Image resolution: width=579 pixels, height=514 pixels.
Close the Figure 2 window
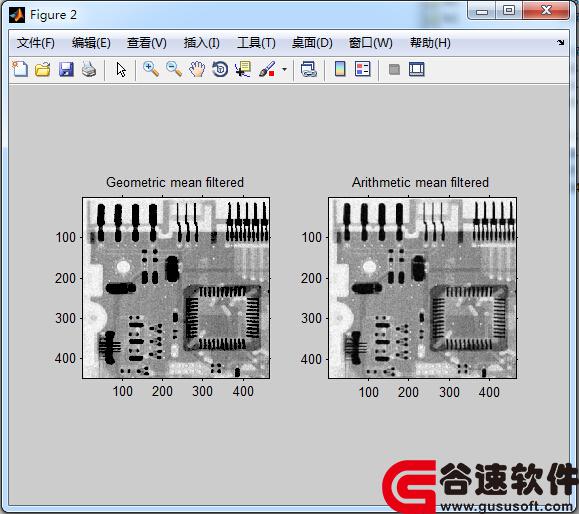(x=546, y=10)
